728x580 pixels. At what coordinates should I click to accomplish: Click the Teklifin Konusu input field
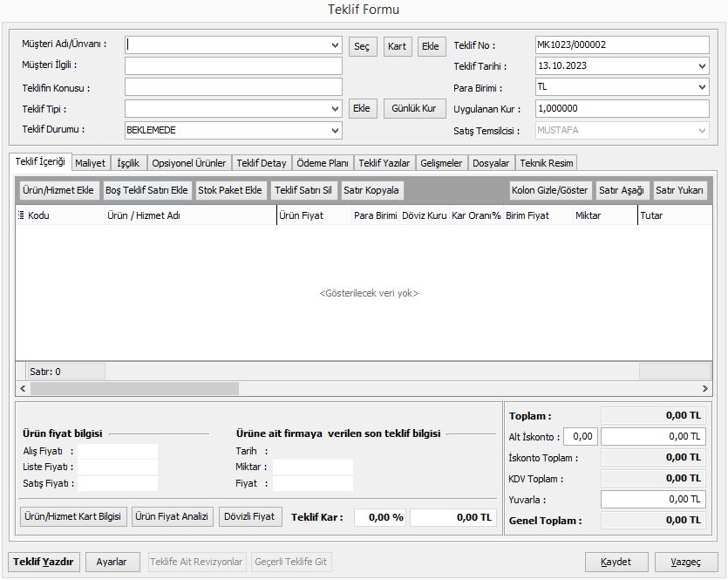coord(233,87)
